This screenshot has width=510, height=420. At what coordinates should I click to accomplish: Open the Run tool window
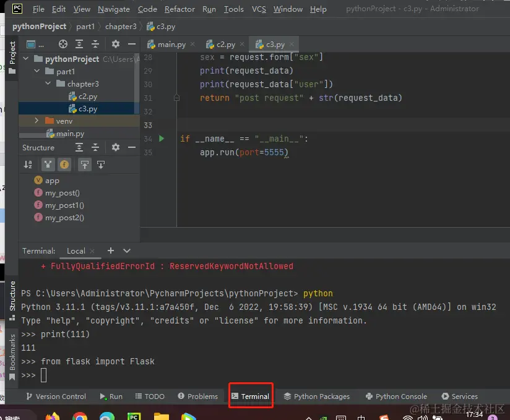tap(111, 396)
